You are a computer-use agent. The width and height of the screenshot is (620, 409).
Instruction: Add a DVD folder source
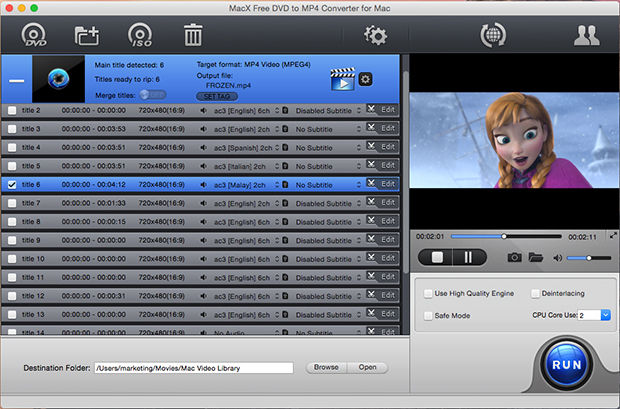(x=87, y=36)
